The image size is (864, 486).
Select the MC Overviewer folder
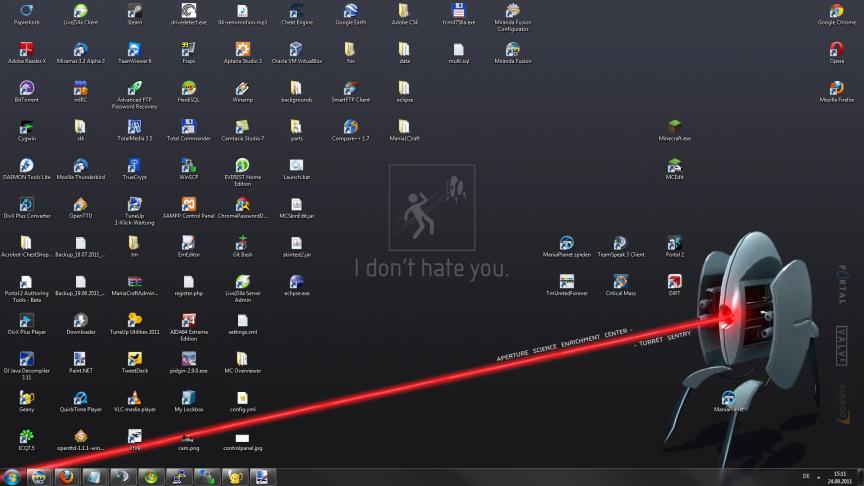242,362
